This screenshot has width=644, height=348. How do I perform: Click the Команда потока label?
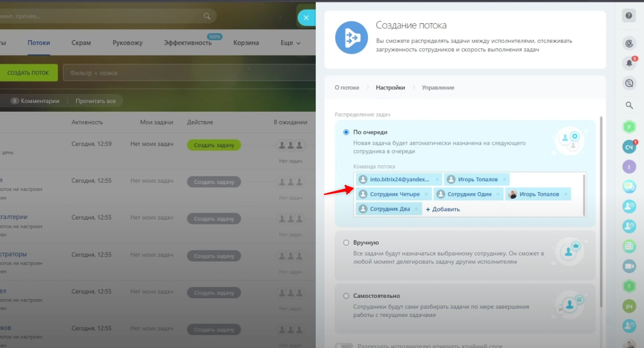[x=375, y=166]
